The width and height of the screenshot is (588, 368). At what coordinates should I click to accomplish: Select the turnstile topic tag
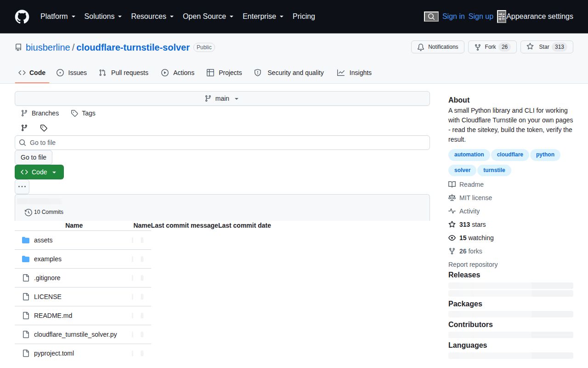494,170
